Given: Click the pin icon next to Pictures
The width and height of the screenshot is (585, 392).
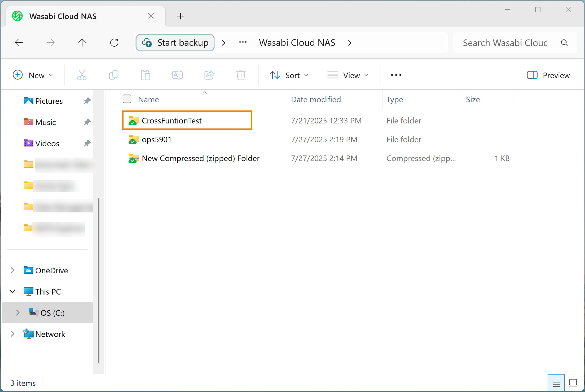Looking at the screenshot, I should click(x=87, y=101).
